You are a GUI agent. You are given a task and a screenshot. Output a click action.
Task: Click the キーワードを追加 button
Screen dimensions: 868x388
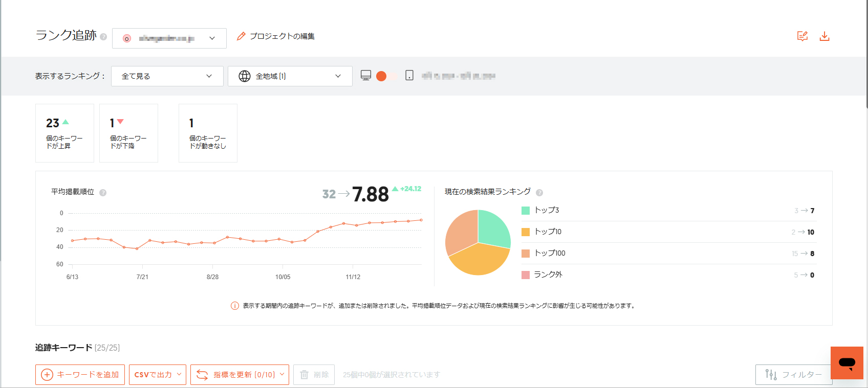[80, 375]
